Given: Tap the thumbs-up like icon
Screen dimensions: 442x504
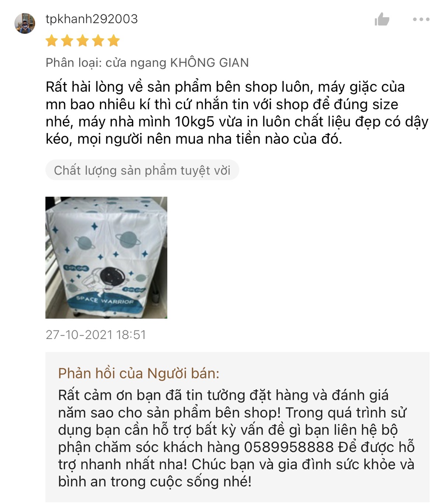Looking at the screenshot, I should click(382, 19).
